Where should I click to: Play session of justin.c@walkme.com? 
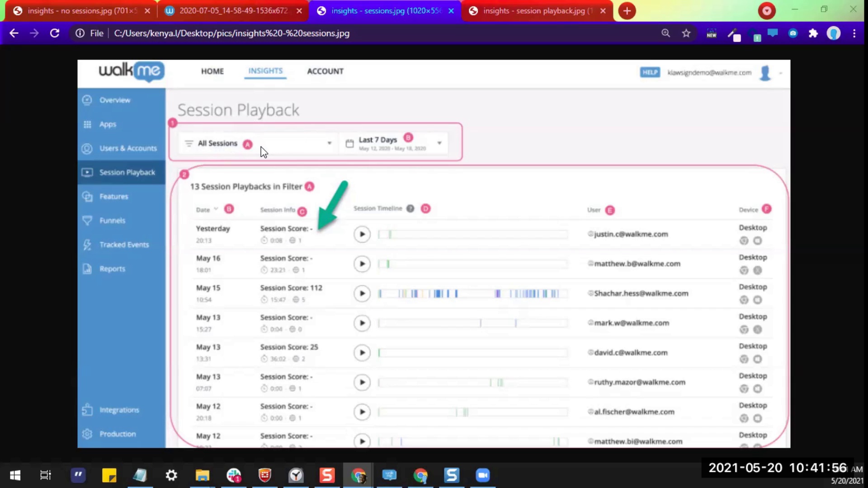362,234
